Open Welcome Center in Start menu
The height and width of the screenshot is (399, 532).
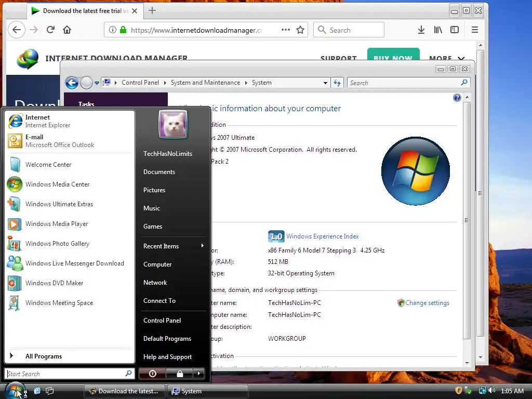coord(70,165)
